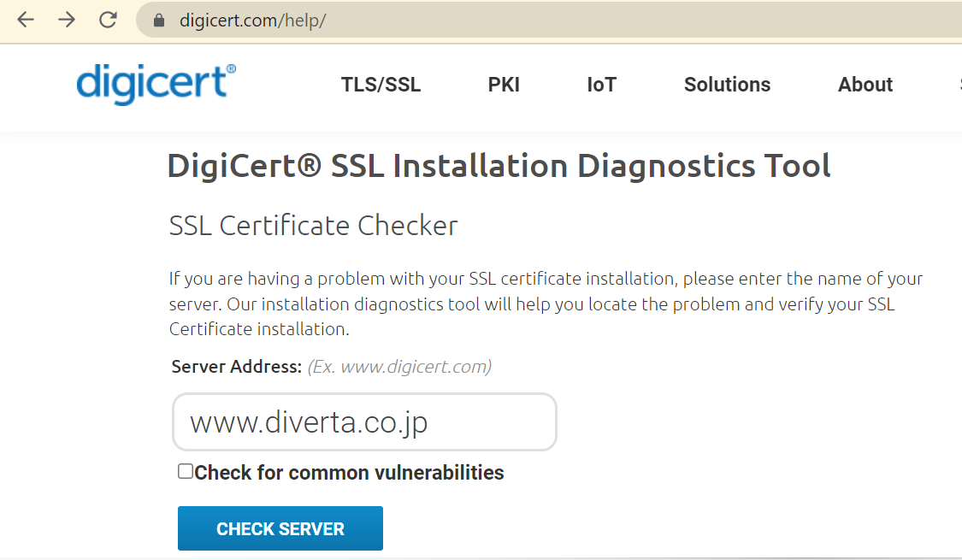Enable the Check for common vulnerabilities checkbox
962x560 pixels.
click(185, 470)
